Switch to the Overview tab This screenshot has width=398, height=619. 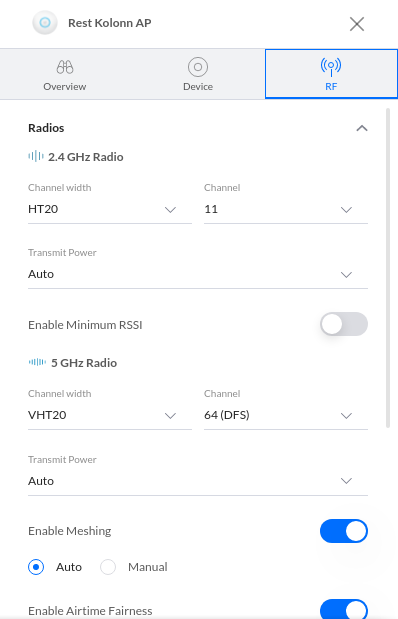pos(65,74)
